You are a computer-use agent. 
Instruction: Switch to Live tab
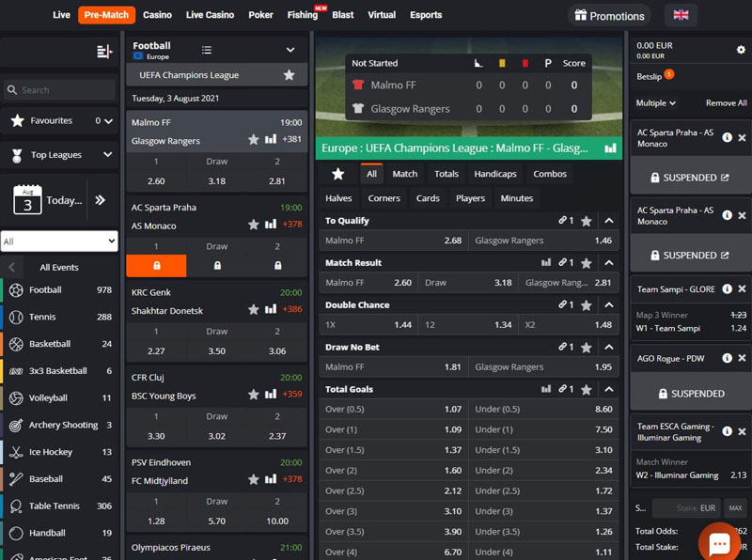61,15
